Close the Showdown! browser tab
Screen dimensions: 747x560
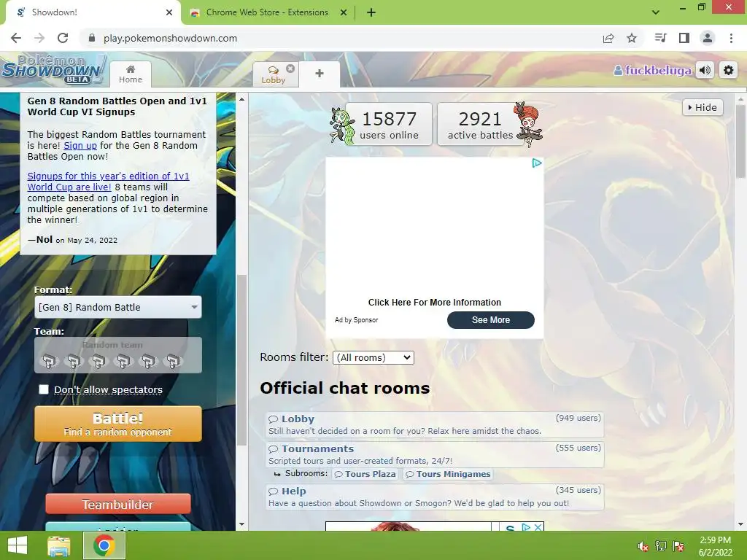pos(169,12)
